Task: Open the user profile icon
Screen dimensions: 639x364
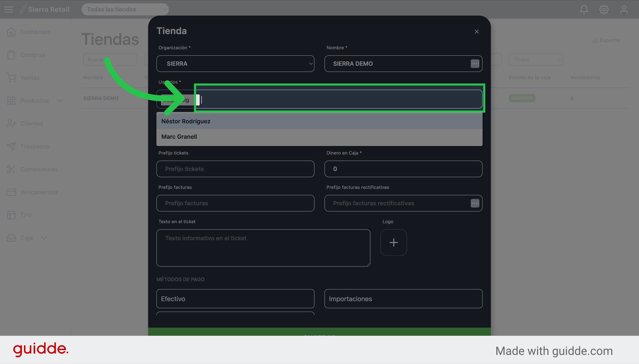Action: pyautogui.click(x=624, y=10)
